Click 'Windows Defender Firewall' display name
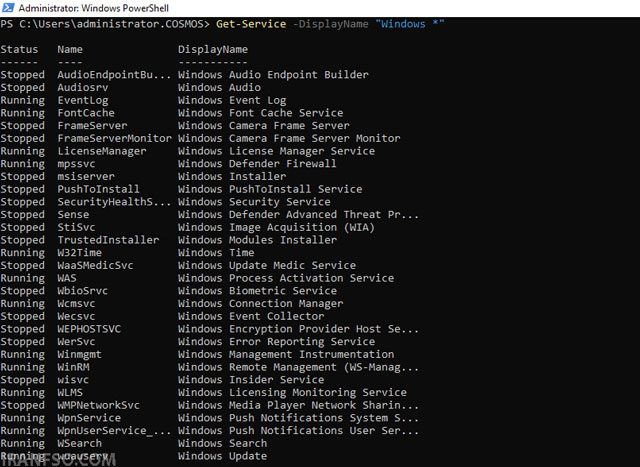Screen dimensions: 640x467 (x=258, y=164)
